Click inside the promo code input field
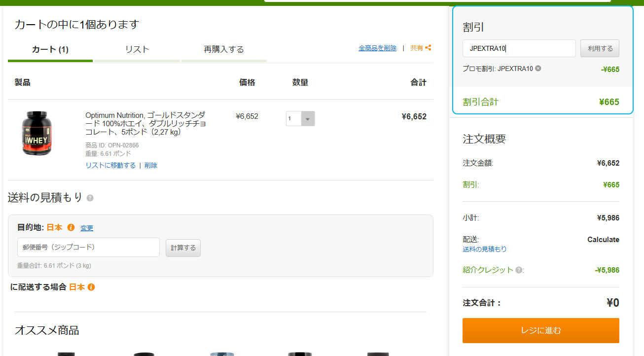The width and height of the screenshot is (644, 356). (x=519, y=48)
